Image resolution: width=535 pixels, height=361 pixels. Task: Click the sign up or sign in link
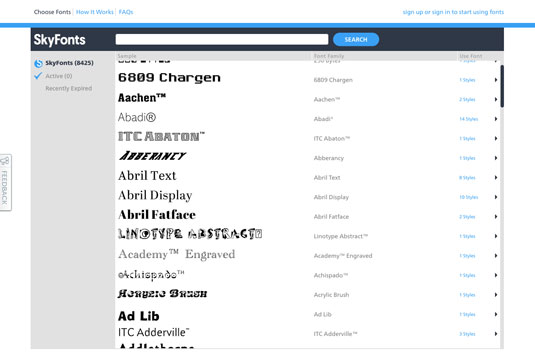point(453,12)
